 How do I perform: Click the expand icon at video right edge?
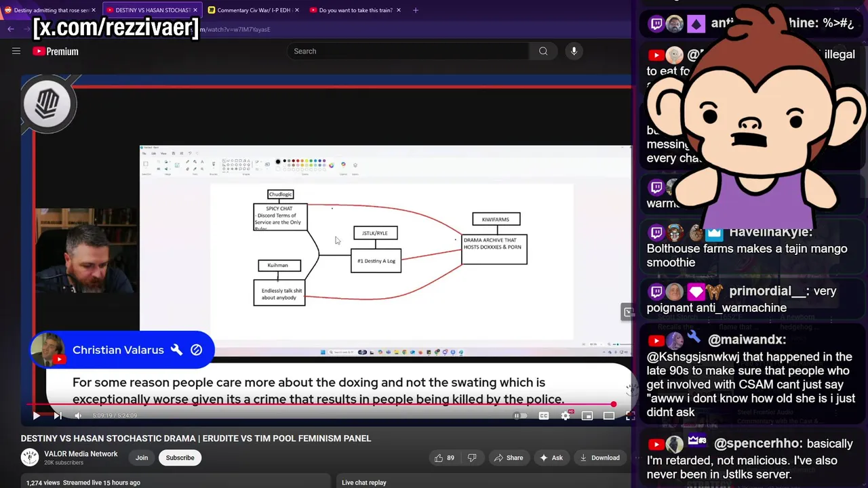(629, 312)
